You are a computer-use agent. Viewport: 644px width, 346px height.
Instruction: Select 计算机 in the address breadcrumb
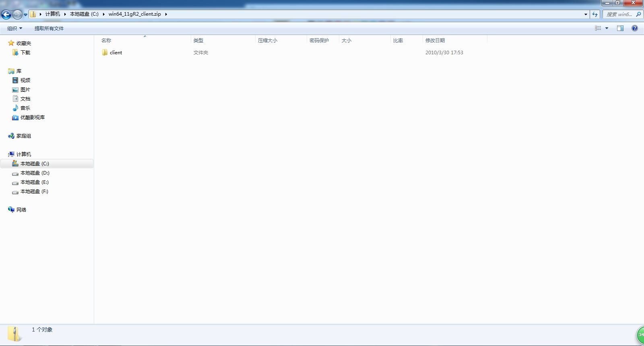pos(52,14)
